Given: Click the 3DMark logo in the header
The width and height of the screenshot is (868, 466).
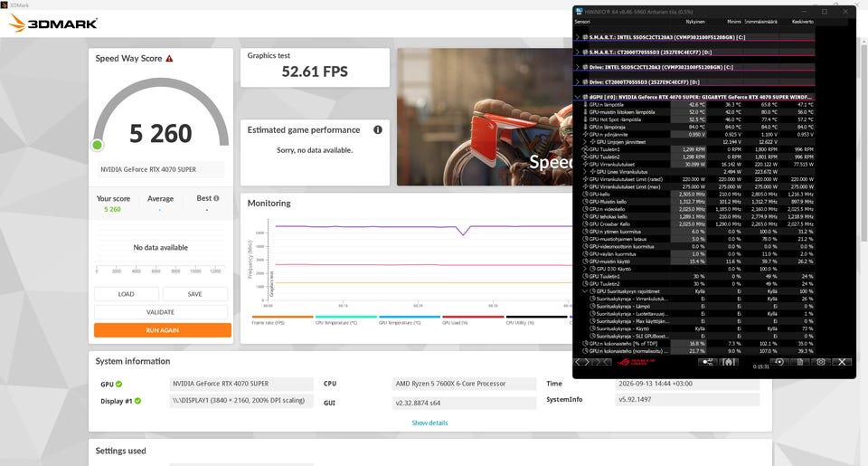Looking at the screenshot, I should tap(53, 23).
